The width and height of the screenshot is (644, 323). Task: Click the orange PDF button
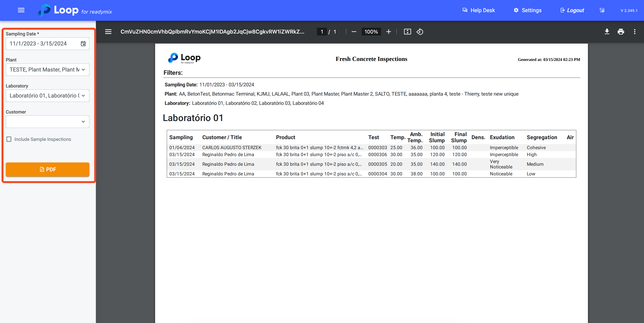pyautogui.click(x=47, y=170)
